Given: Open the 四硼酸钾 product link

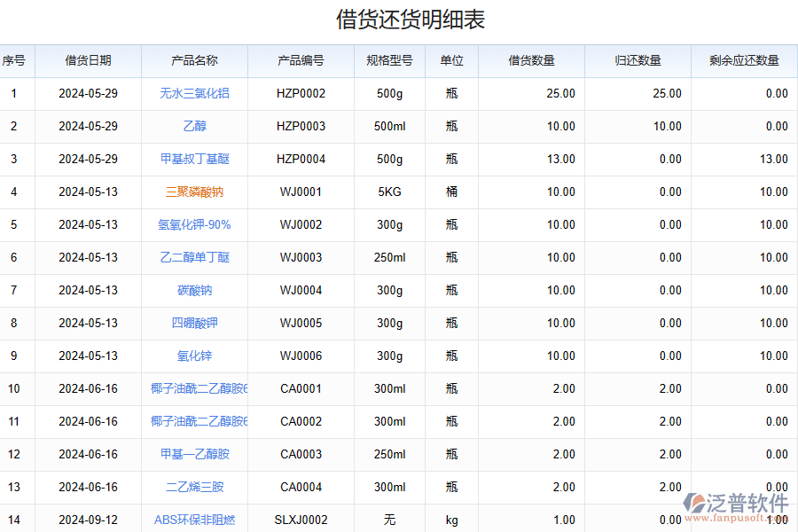Looking at the screenshot, I should 197,323.
